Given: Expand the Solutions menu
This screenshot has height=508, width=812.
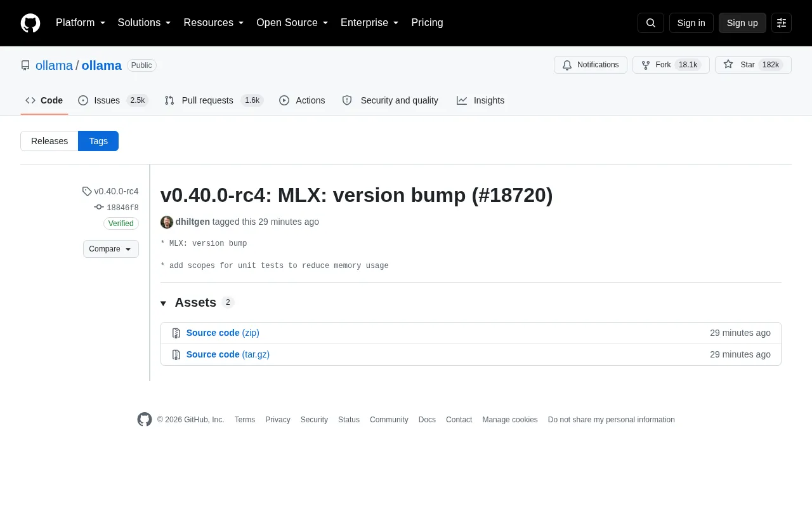Looking at the screenshot, I should [x=145, y=23].
